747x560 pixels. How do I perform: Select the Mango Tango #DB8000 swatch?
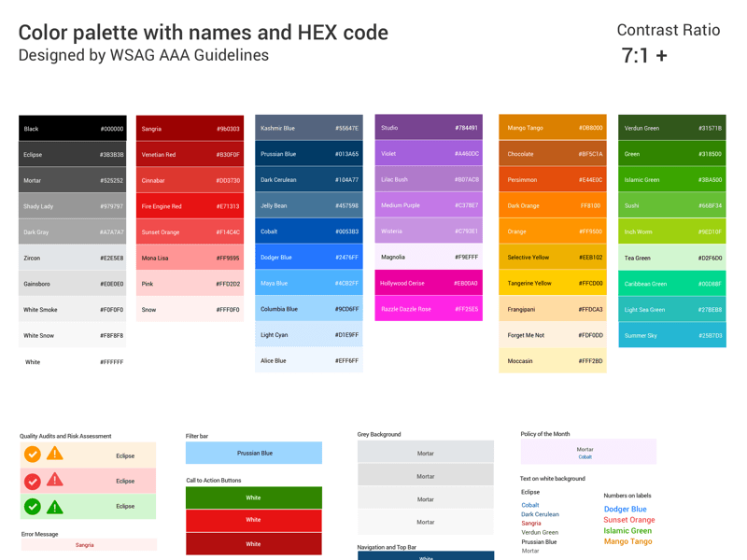tap(553, 127)
